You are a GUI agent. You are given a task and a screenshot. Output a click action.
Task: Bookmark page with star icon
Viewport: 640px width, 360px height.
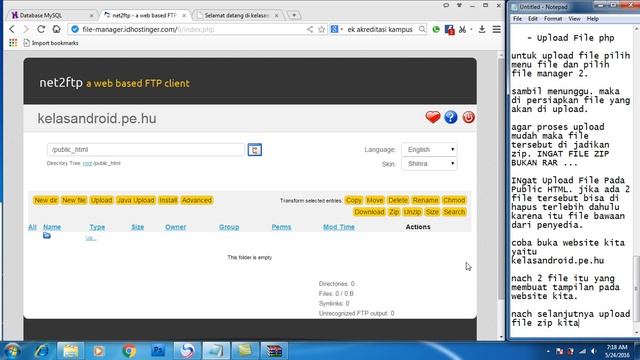(x=322, y=29)
